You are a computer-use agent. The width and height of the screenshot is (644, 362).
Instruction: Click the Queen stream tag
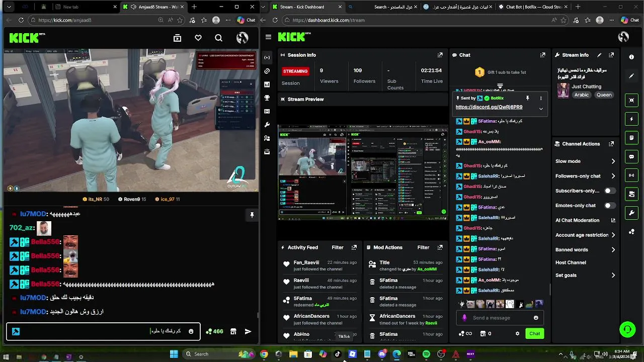pos(604,95)
